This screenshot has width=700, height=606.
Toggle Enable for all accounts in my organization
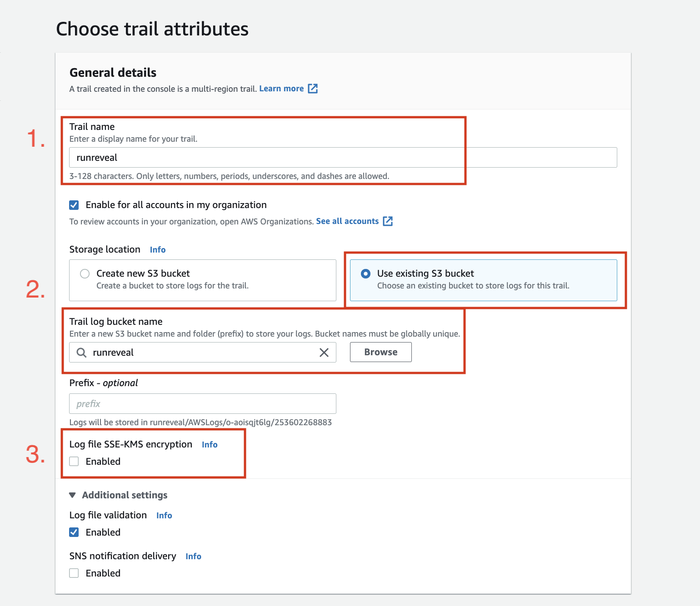tap(74, 205)
